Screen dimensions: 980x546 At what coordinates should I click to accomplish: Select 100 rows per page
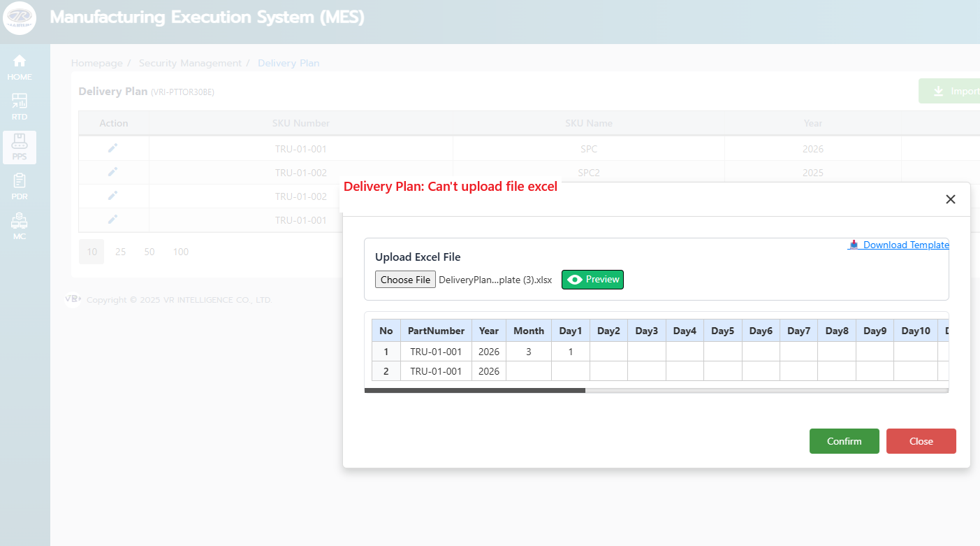tap(181, 252)
